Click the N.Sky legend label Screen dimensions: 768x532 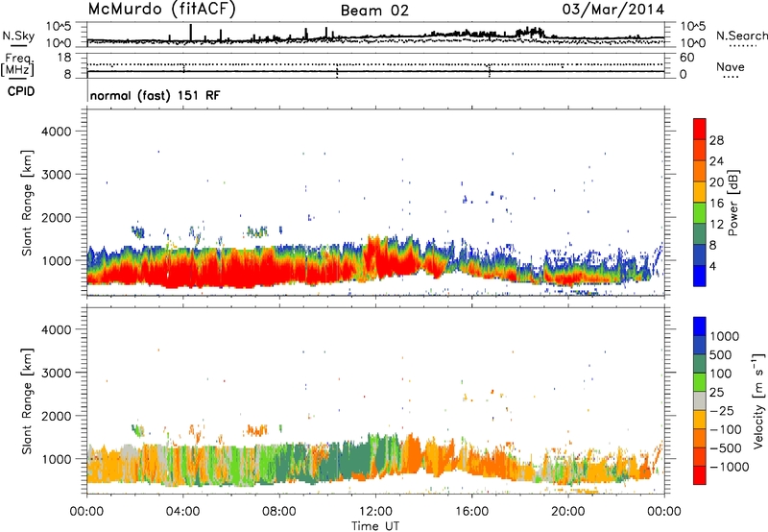(18, 36)
